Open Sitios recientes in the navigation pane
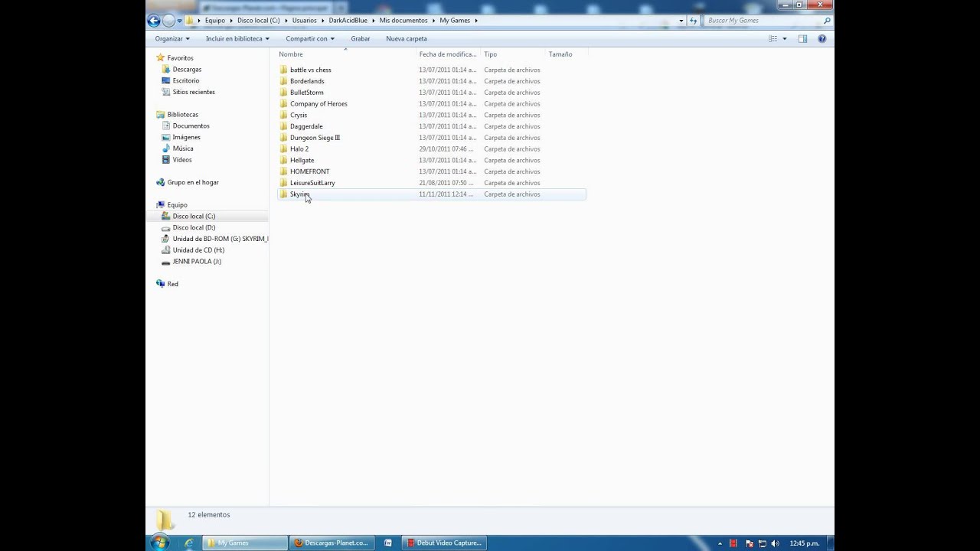Screen dimensions: 980x551 point(194,92)
